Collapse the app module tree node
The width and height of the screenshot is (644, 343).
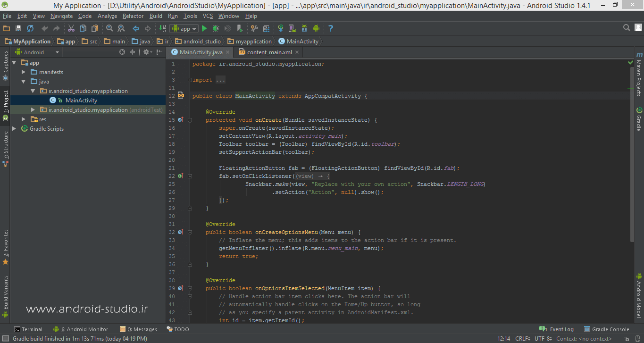point(14,63)
